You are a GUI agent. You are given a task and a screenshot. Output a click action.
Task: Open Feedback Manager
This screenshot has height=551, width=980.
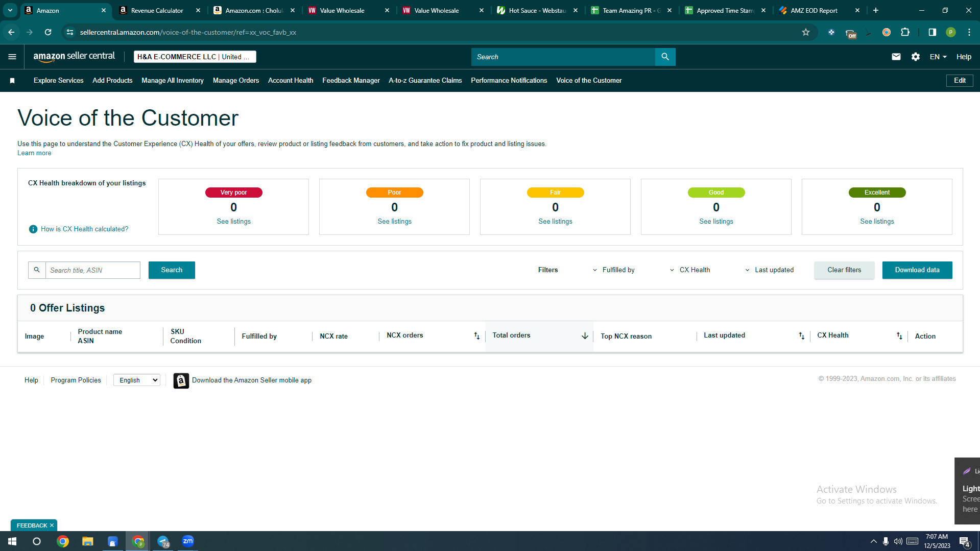point(351,81)
